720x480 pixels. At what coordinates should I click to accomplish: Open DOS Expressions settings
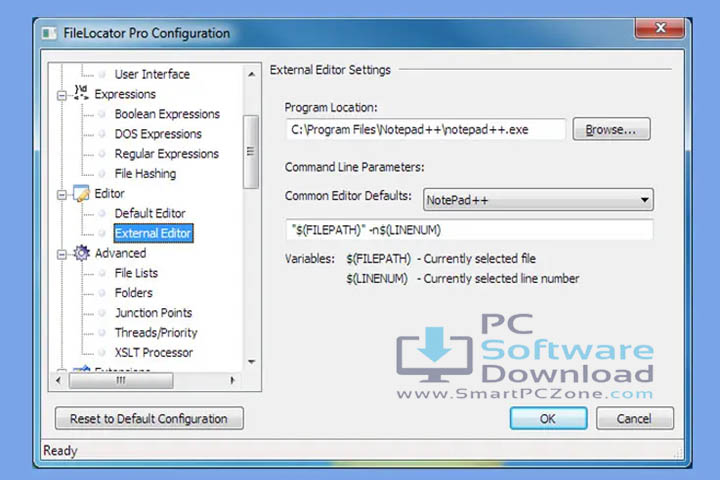click(158, 134)
